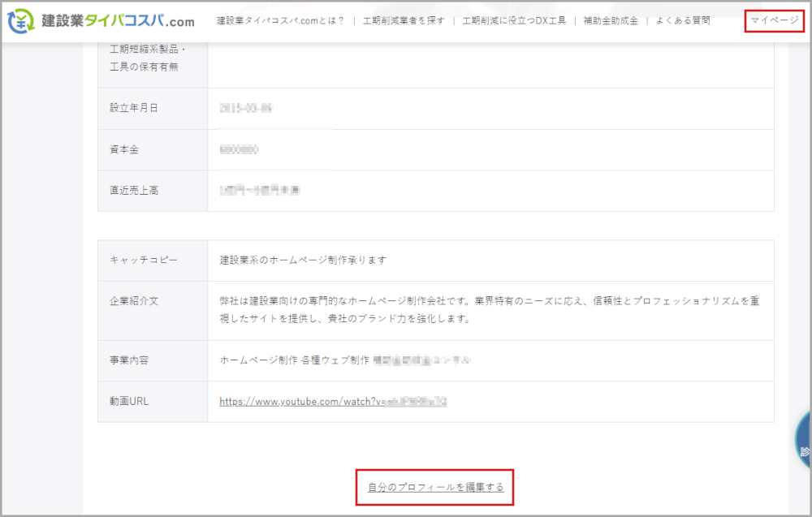Select the 動画URL row label
This screenshot has height=517, width=812.
coord(129,402)
